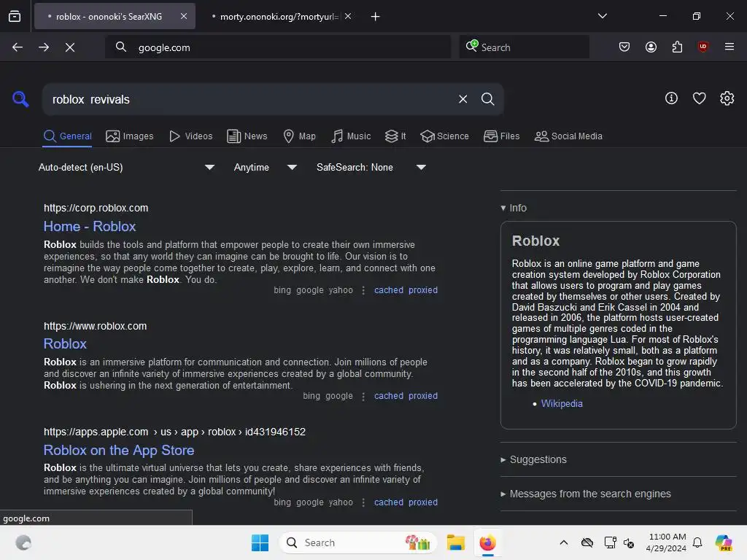The width and height of the screenshot is (747, 560).
Task: Open Roblox www.roblox.com result title
Action: click(x=65, y=344)
